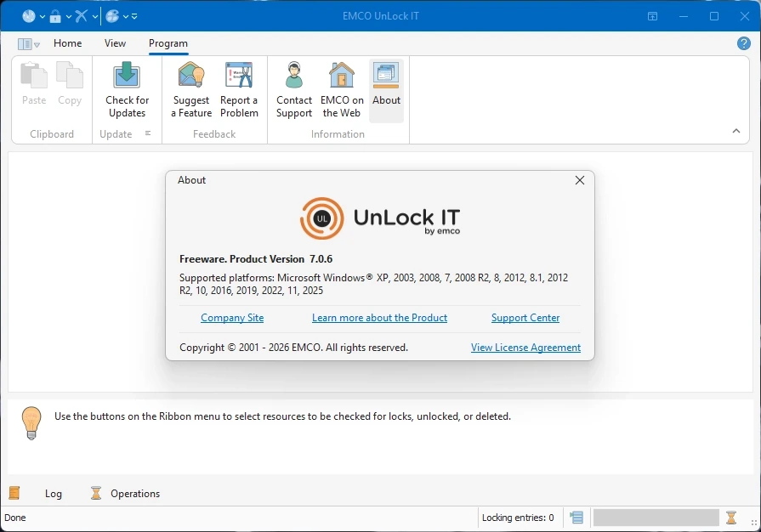Click the blue list icon in status bar

(576, 518)
